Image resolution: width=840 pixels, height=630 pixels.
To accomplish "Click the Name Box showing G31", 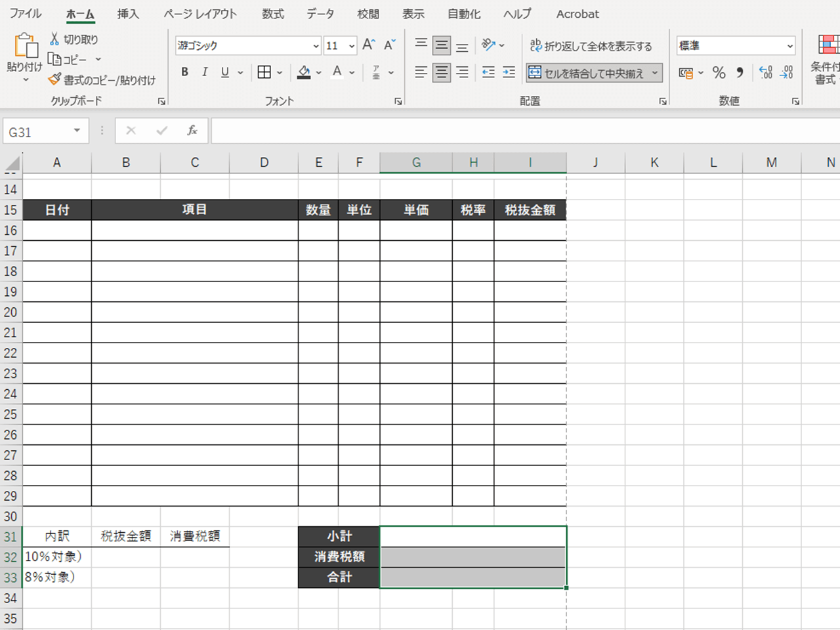I will [38, 131].
